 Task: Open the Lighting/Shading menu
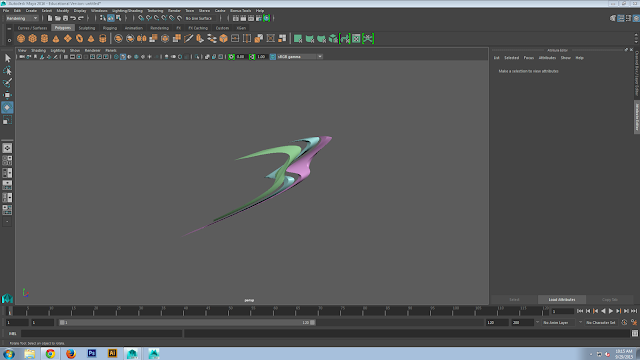[127, 11]
